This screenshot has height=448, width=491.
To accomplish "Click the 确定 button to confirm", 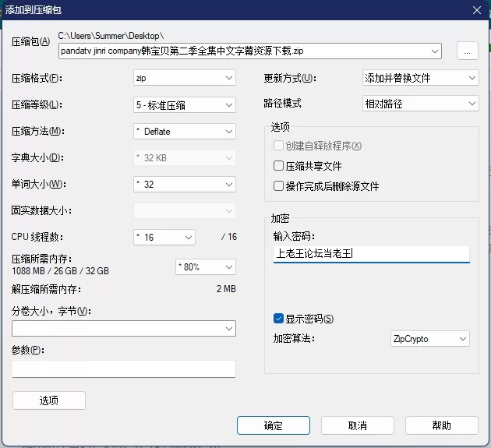I will 274,425.
